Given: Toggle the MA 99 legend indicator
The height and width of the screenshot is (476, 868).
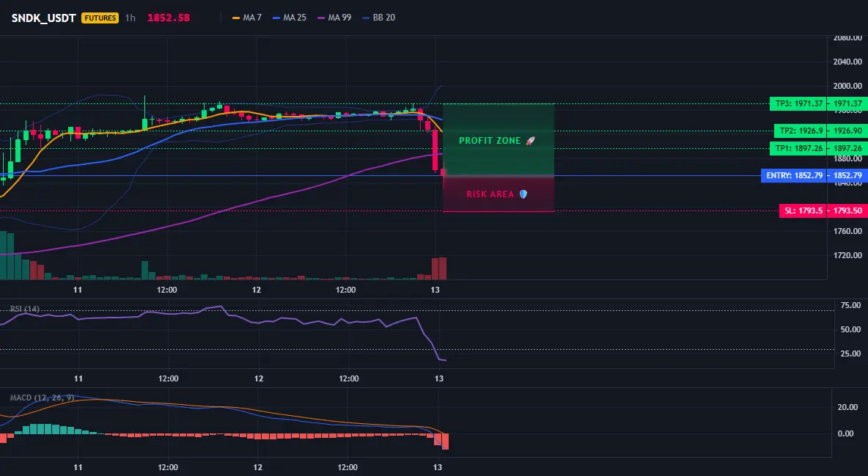Looking at the screenshot, I should [x=334, y=18].
